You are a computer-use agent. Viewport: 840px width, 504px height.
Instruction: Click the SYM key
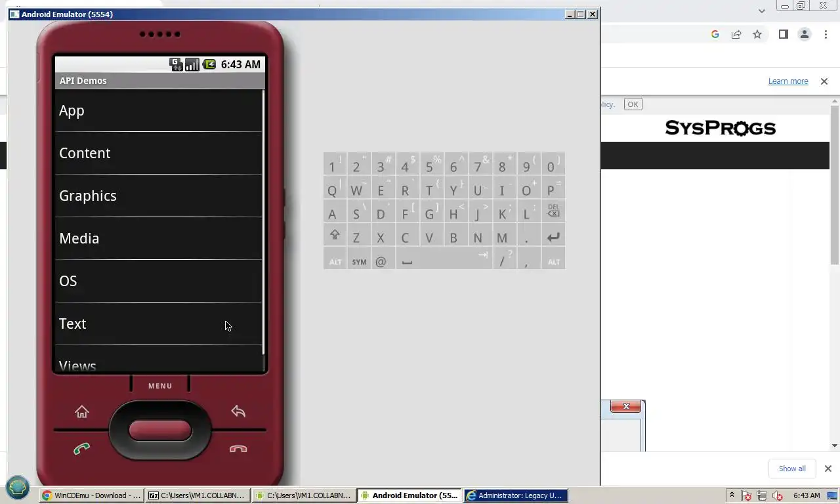coord(359,259)
